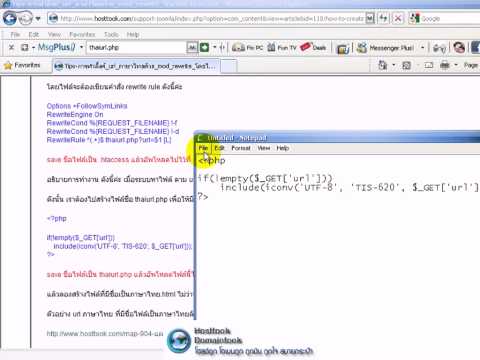Open the browser Edit menu
480x360 pixels.
pyautogui.click(x=33, y=34)
